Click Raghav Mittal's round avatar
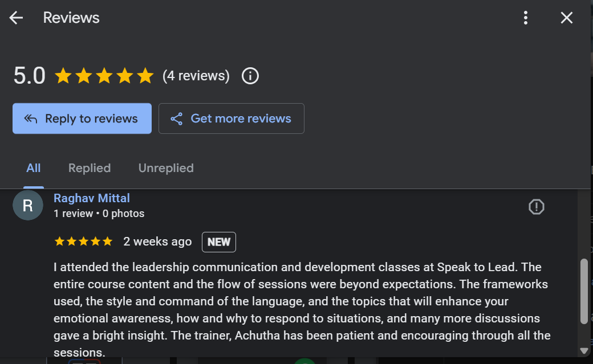The image size is (593, 364). tap(27, 206)
